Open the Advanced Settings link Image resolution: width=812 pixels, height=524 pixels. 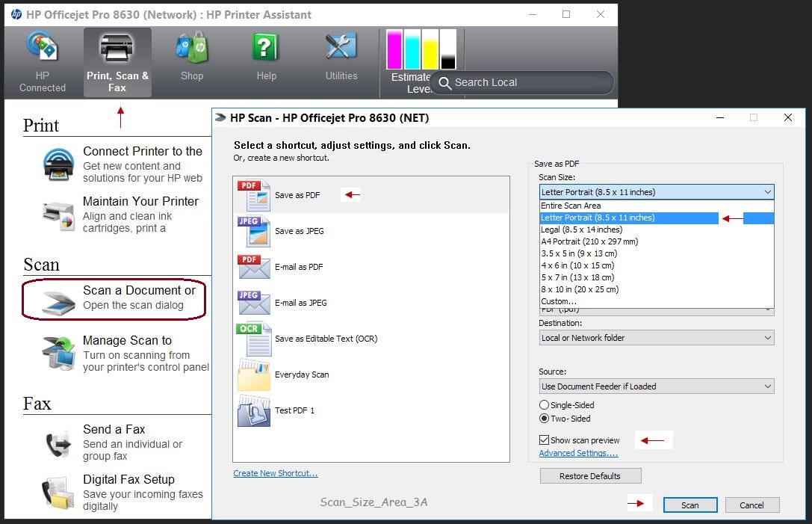coord(578,453)
